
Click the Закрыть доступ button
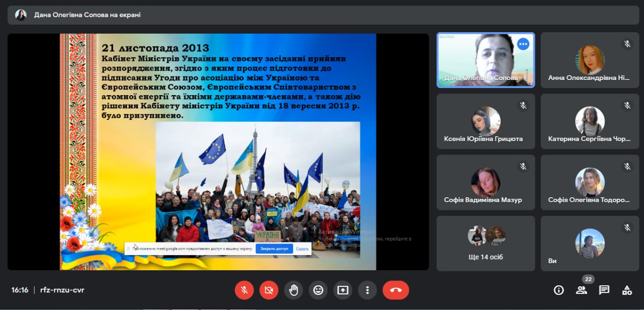click(274, 249)
